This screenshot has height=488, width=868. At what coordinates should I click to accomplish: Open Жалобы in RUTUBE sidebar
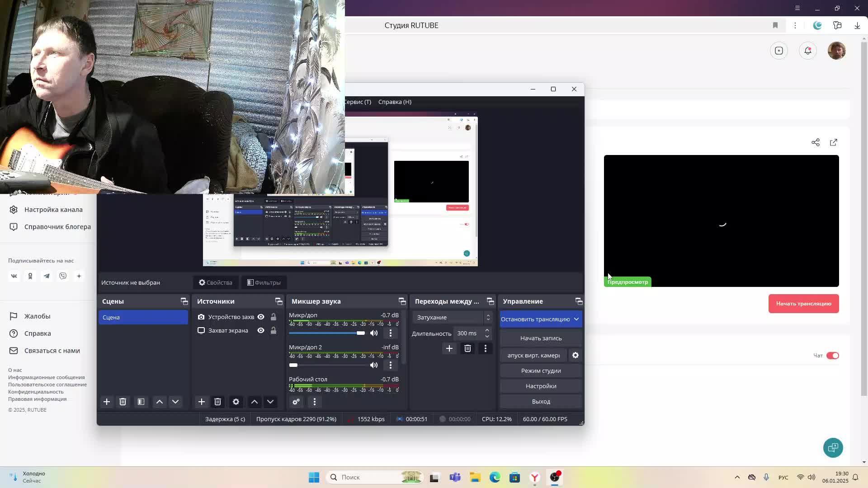(37, 316)
